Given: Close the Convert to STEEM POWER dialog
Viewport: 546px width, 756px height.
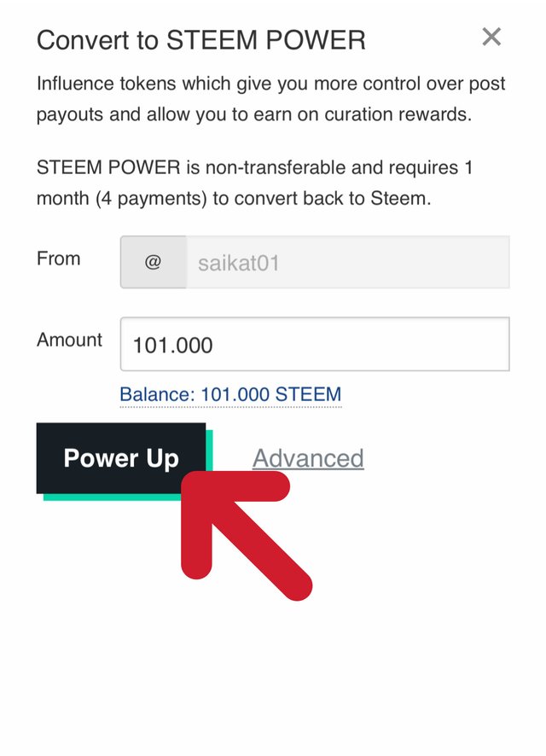Looking at the screenshot, I should pos(491,37).
